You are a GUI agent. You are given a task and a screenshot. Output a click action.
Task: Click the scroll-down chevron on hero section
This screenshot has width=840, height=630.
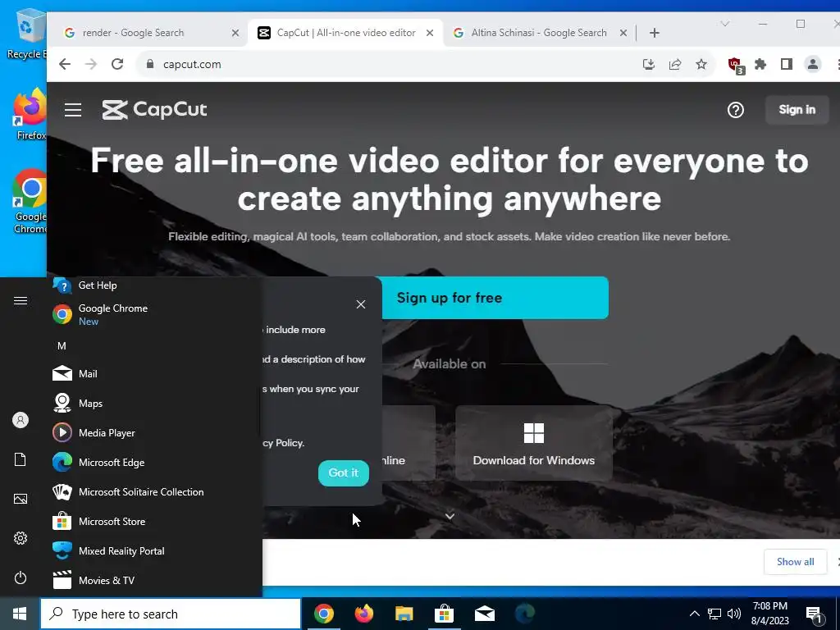point(450,517)
